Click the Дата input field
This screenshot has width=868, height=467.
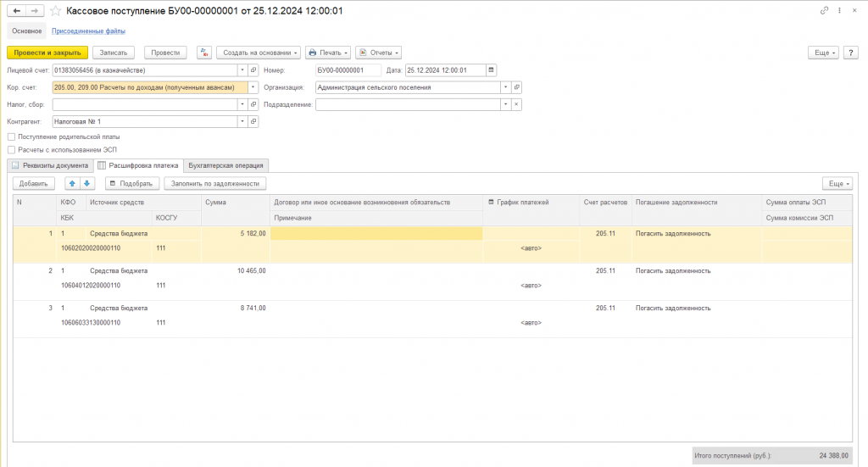pyautogui.click(x=446, y=70)
